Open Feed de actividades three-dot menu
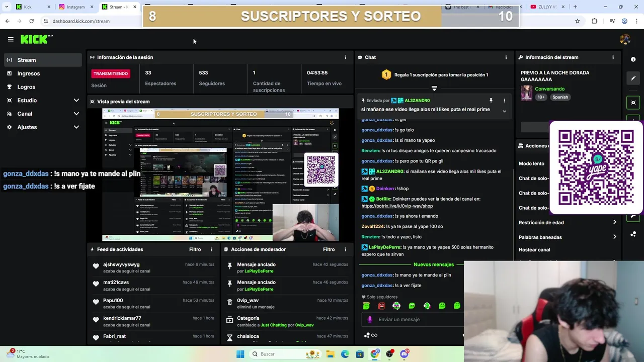Viewport: 644px width, 362px height. 211,249
